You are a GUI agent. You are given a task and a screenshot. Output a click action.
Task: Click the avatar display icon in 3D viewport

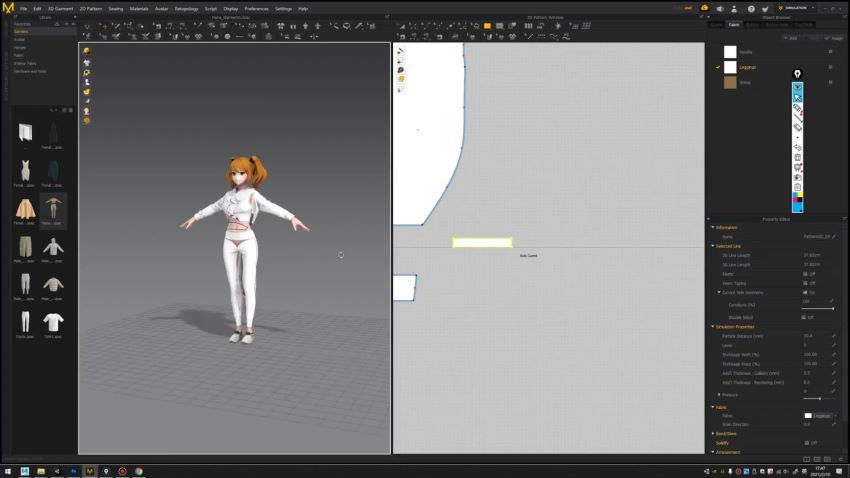pyautogui.click(x=87, y=82)
